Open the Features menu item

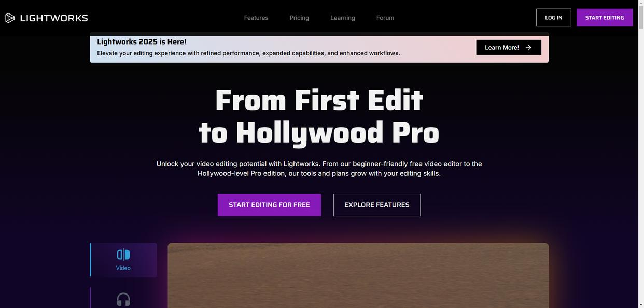(256, 18)
